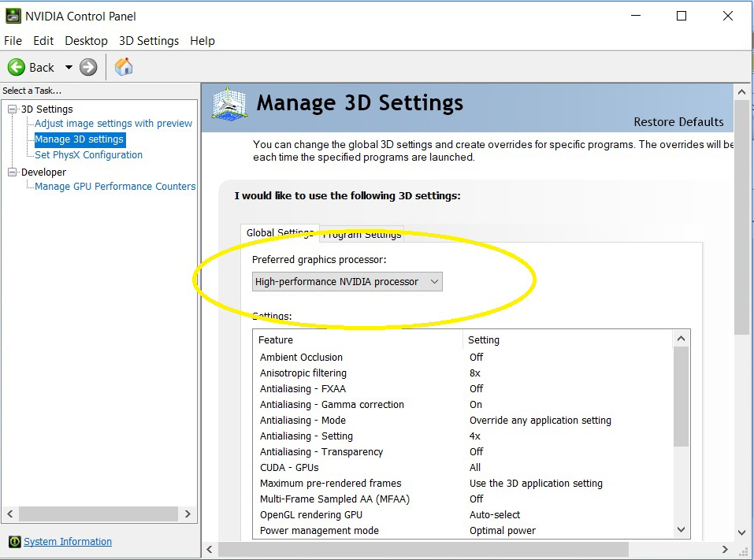
Task: Open the Edit menu
Action: [43, 41]
